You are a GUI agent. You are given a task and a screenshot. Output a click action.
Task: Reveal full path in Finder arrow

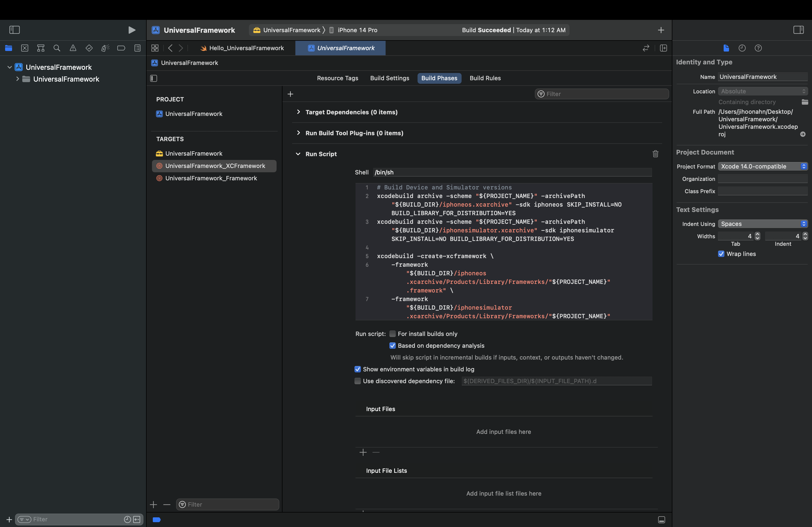[803, 134]
